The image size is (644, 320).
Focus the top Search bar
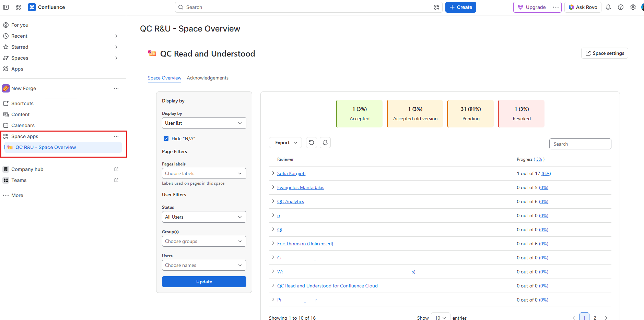click(x=308, y=7)
